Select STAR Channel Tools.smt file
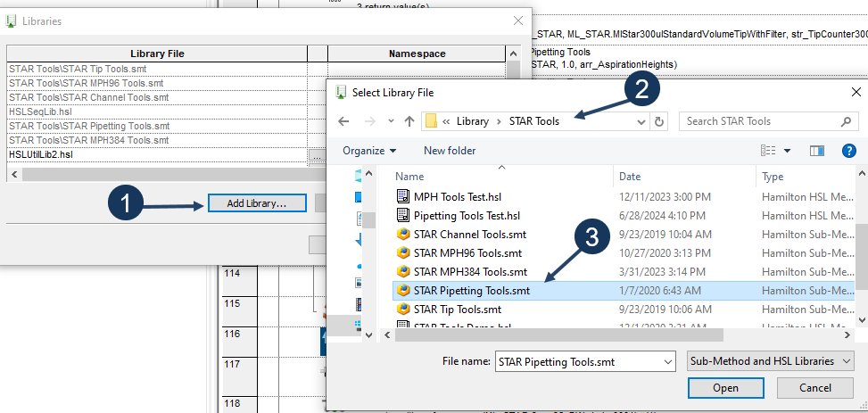868x413 pixels. (x=470, y=235)
